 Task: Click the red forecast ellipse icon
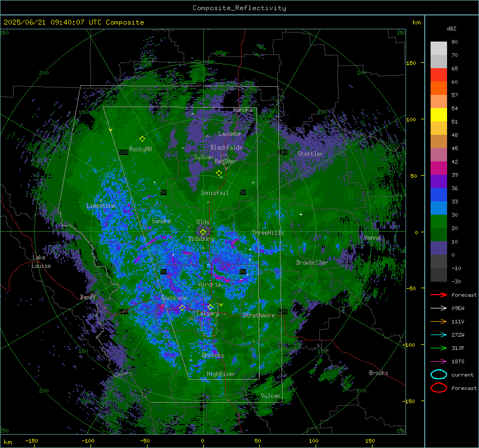(439, 388)
